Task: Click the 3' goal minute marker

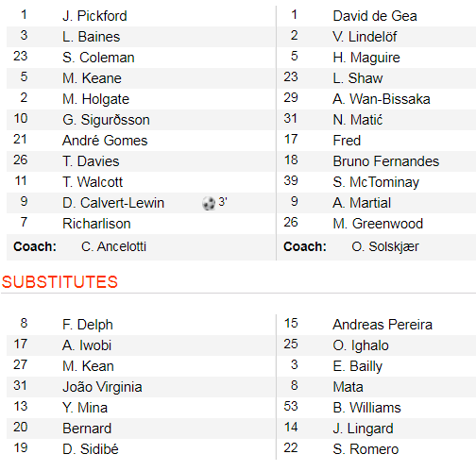Action: [x=223, y=202]
